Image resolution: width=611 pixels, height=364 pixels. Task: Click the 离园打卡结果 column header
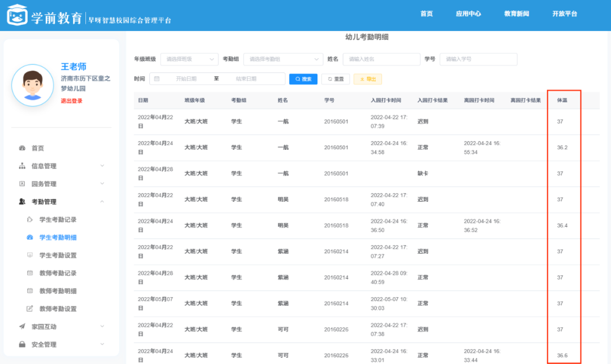point(526,100)
